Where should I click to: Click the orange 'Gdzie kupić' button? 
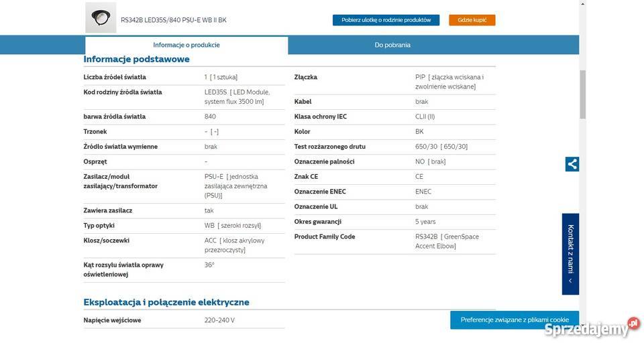coord(472,20)
